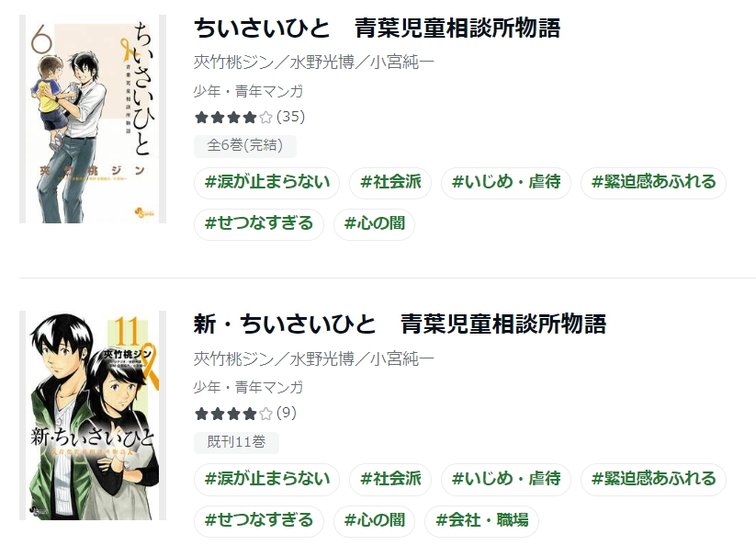Choose first #緊迫感あふれる tag

pyautogui.click(x=654, y=182)
